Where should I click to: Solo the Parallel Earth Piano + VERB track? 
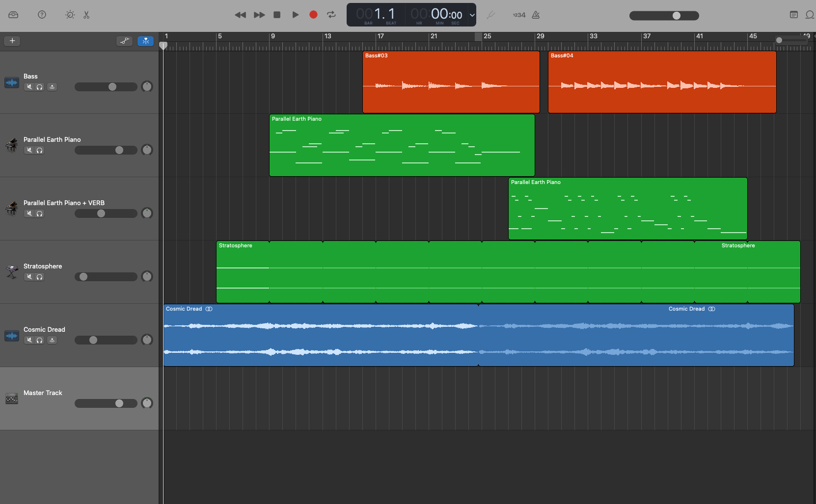39,213
